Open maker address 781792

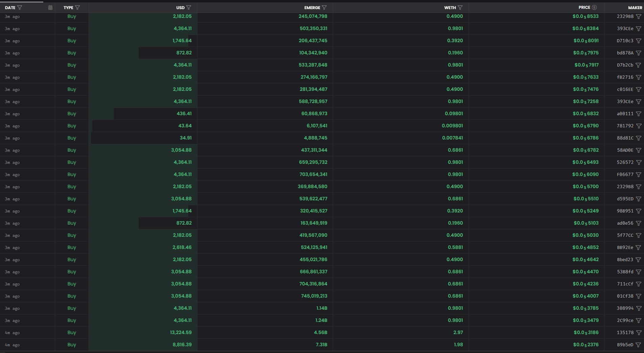point(625,126)
